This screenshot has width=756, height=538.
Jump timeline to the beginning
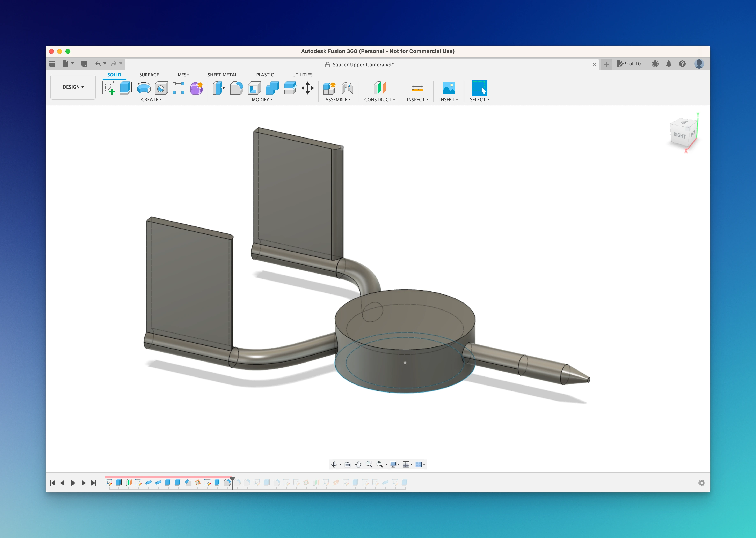[52, 483]
